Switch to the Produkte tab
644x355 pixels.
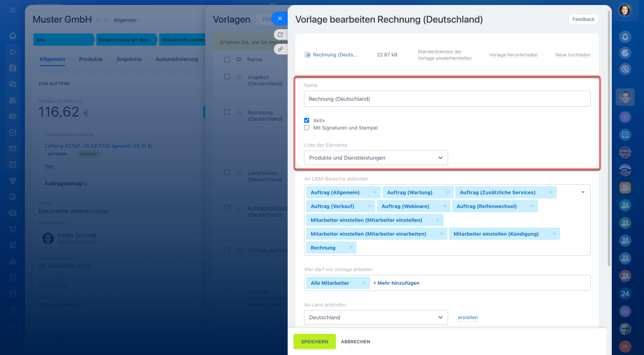pos(91,59)
